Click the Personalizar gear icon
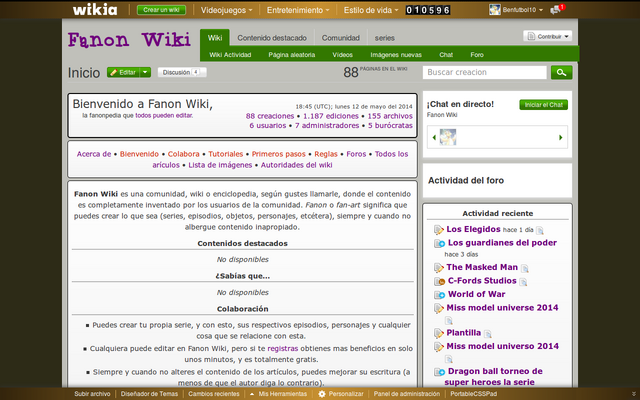640x400 pixels. point(322,394)
